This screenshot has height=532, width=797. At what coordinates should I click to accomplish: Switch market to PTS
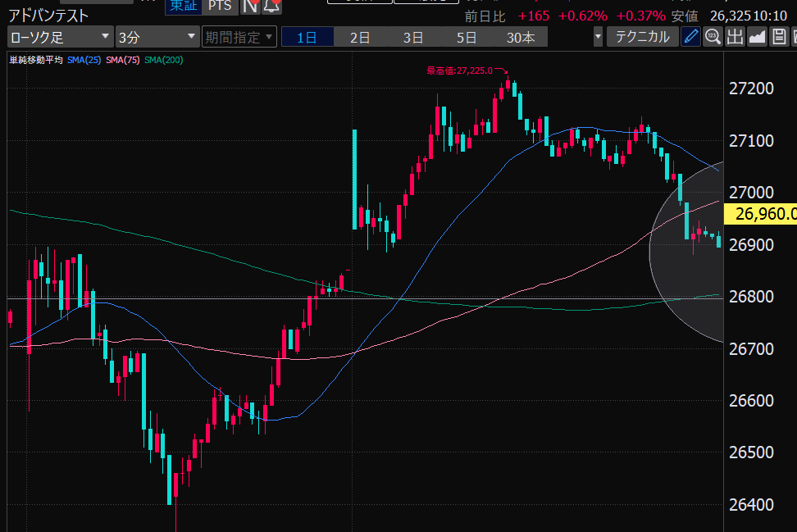tap(219, 6)
